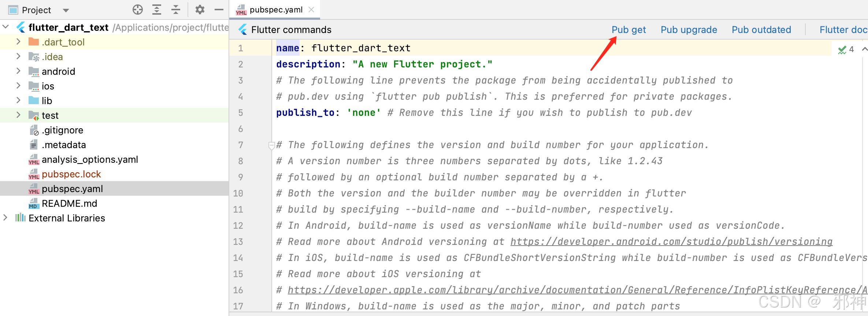Select pubspec.yaml in project tree
868x316 pixels.
click(x=72, y=189)
